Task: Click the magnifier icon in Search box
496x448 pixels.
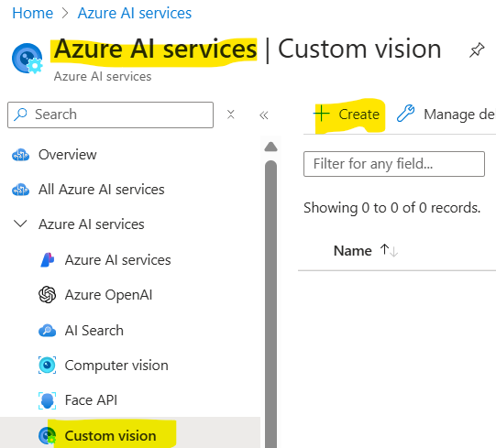Action: pos(20,115)
